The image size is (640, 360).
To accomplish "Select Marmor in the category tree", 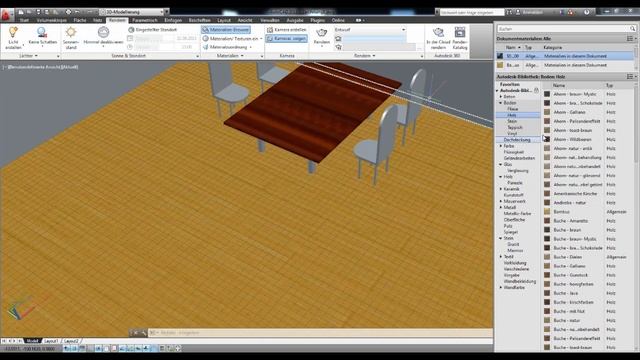I will click(x=515, y=250).
